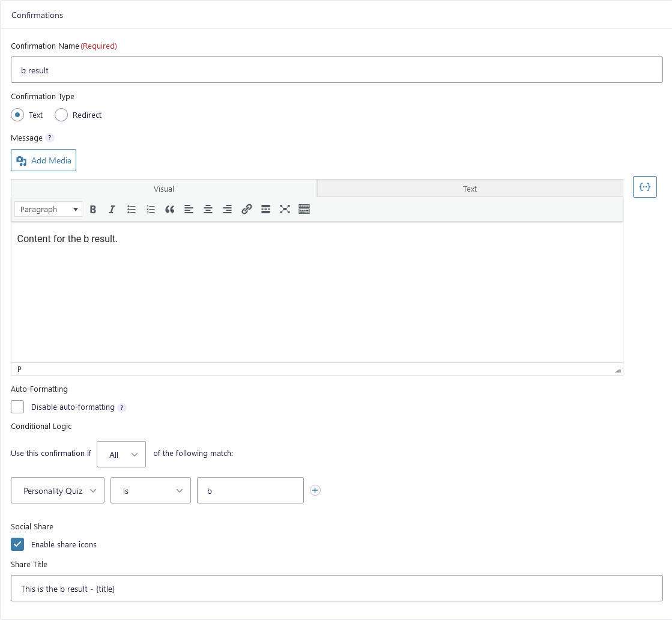Apply bold formatting in the editor toolbar
This screenshot has height=620, width=672.
click(x=93, y=209)
